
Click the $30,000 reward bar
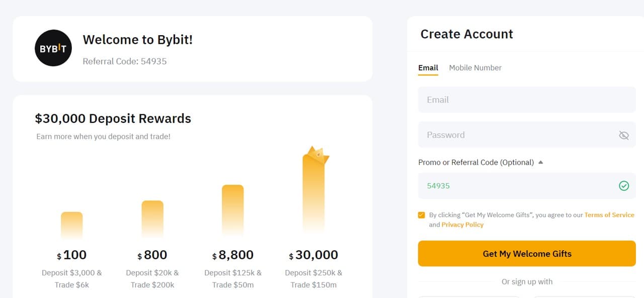pos(313,194)
